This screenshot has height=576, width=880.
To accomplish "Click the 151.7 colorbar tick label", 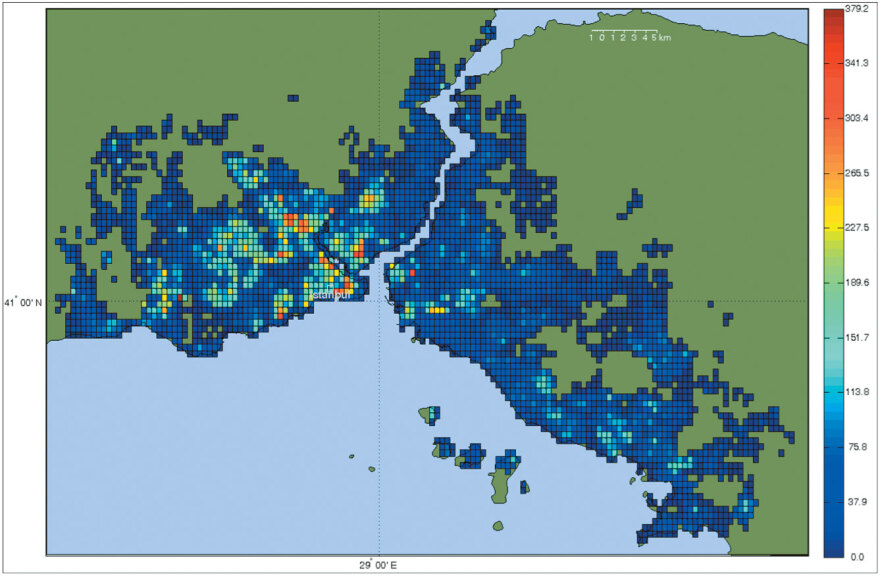I will 856,337.
